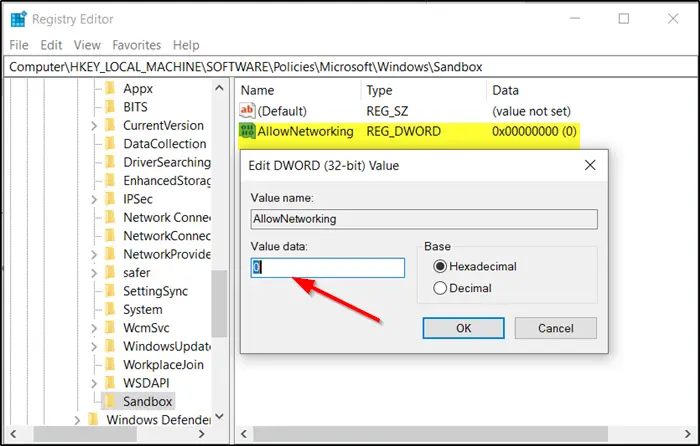Expand the WSDAPI key
The image size is (700, 446).
[x=94, y=383]
